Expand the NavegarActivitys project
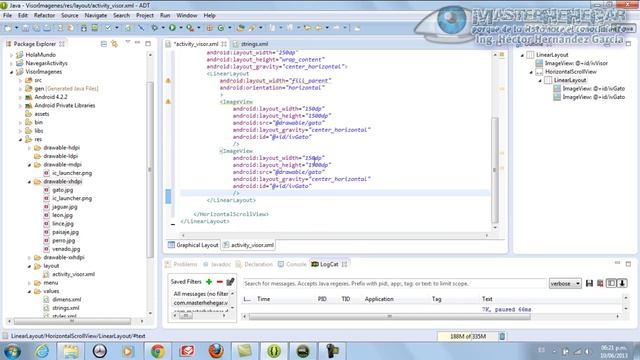Viewport: 640px width, 360px height. 11,63
